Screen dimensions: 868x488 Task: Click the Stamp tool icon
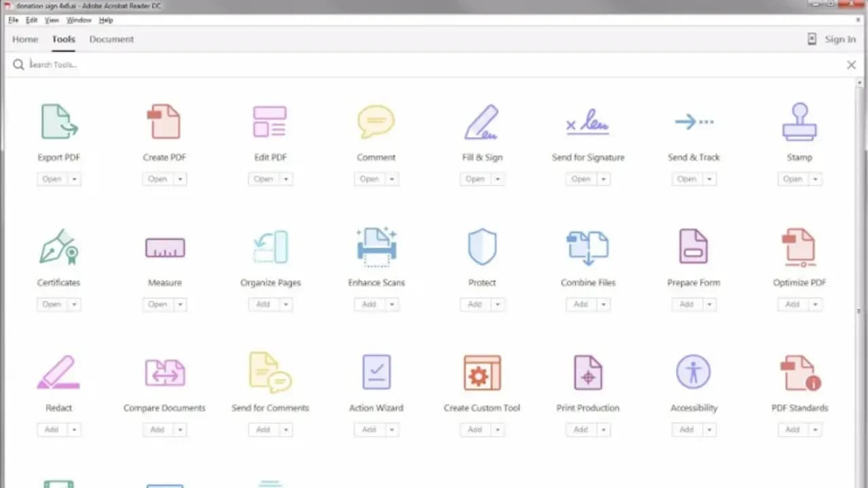point(800,121)
